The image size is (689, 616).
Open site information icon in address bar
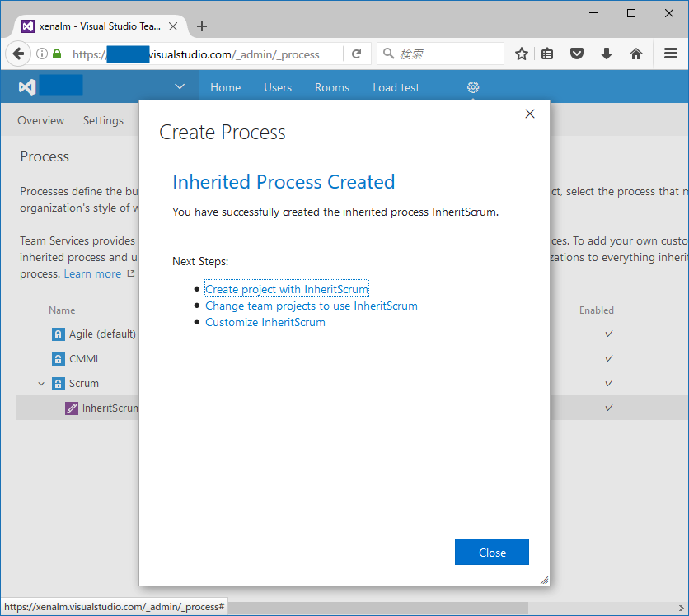(42, 54)
